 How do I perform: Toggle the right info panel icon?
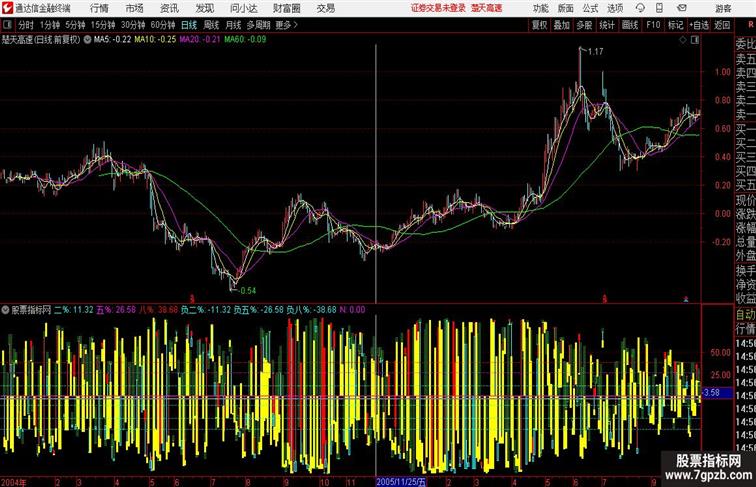click(x=695, y=40)
